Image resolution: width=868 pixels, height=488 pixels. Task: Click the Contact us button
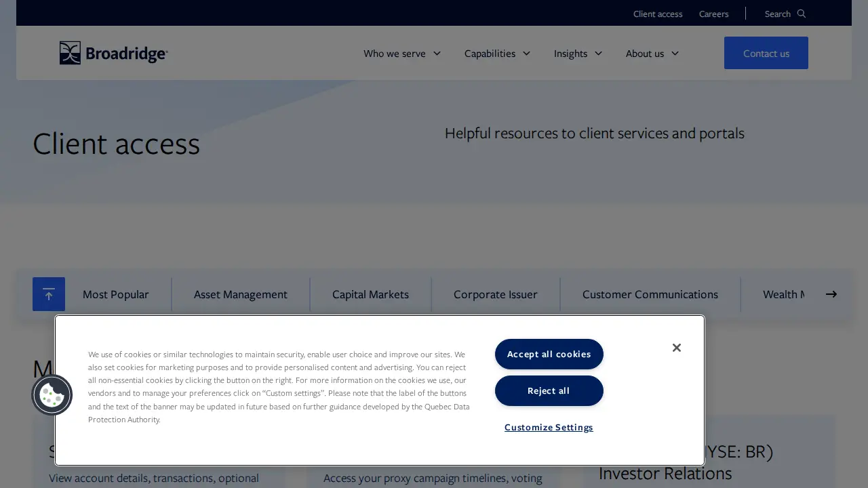(766, 53)
